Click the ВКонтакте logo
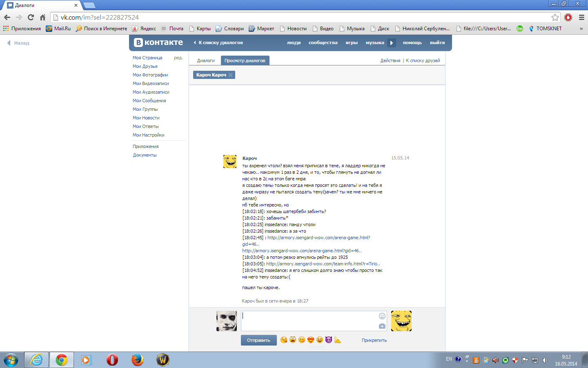Image resolution: width=588 pixels, height=368 pixels. click(158, 42)
